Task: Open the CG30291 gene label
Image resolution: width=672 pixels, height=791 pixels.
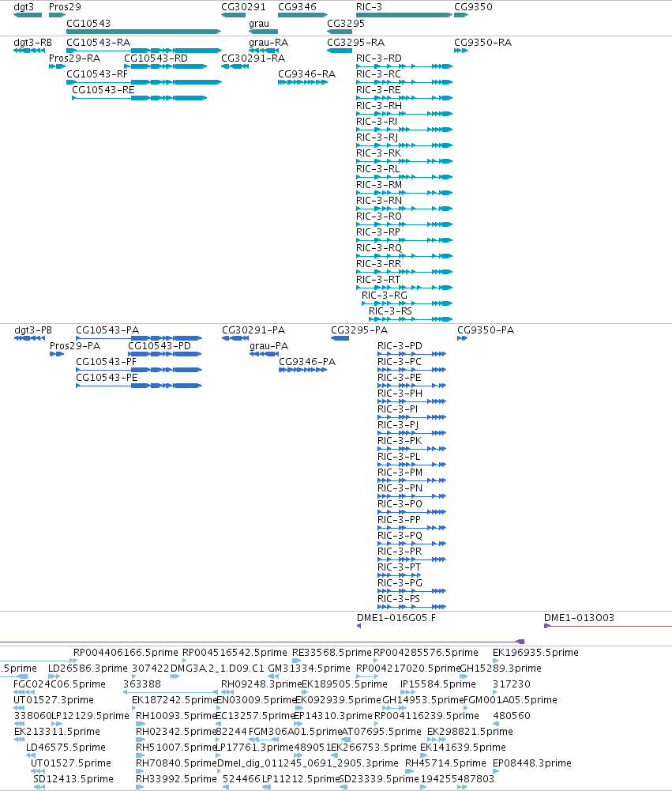Action: point(243,7)
